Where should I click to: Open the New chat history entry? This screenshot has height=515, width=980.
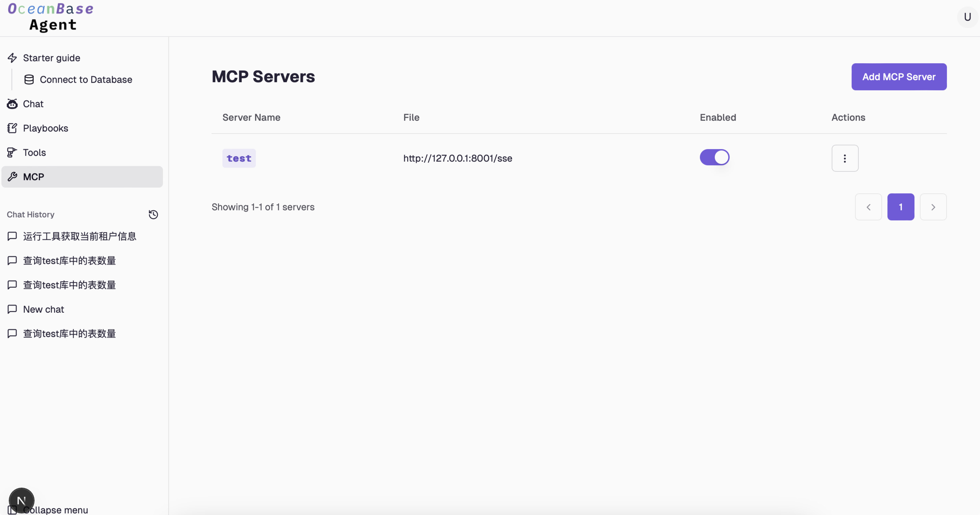pyautogui.click(x=82, y=309)
